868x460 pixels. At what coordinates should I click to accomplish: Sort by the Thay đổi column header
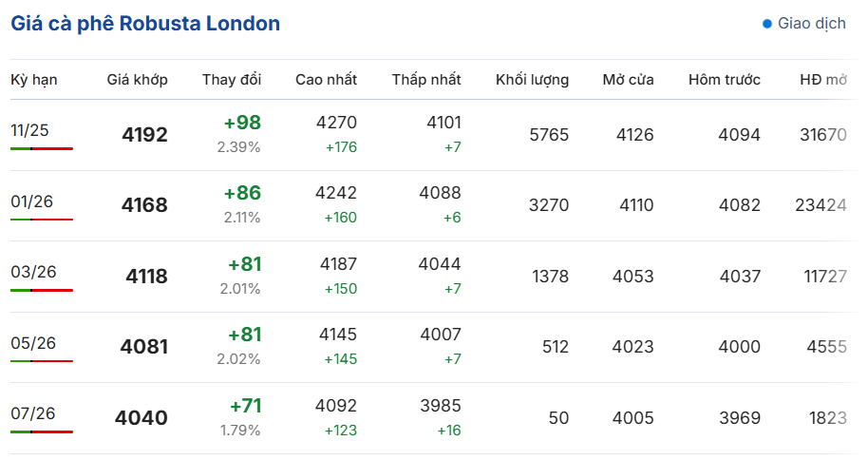[x=232, y=80]
